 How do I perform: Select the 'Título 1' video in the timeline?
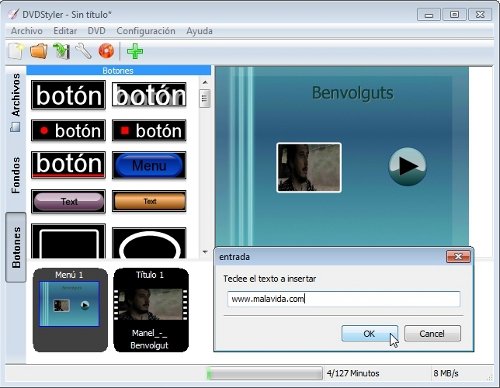[151, 310]
